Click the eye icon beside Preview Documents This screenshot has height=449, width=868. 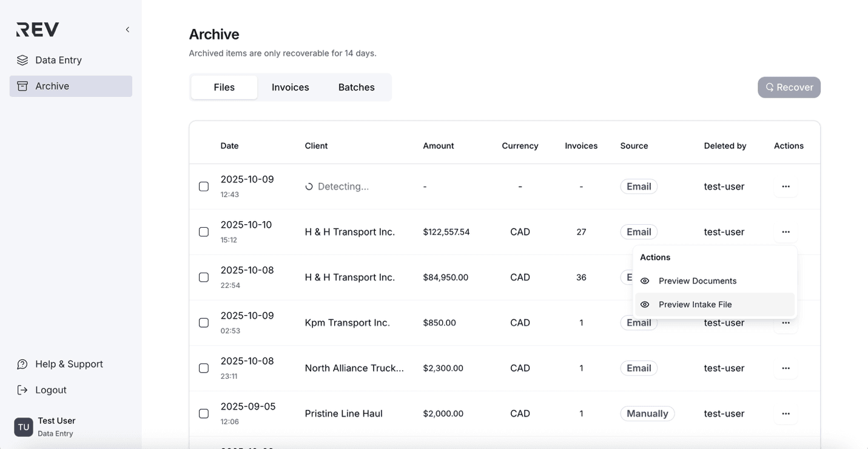click(x=644, y=281)
